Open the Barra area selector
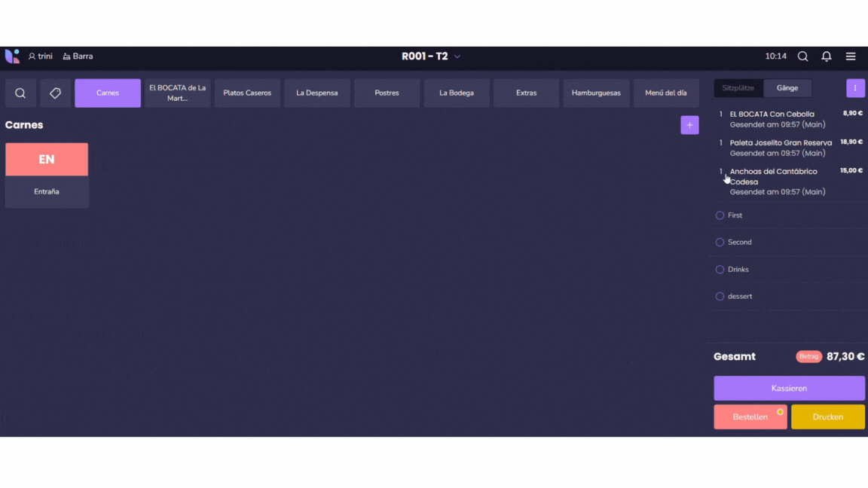The height and width of the screenshot is (488, 868). [78, 56]
